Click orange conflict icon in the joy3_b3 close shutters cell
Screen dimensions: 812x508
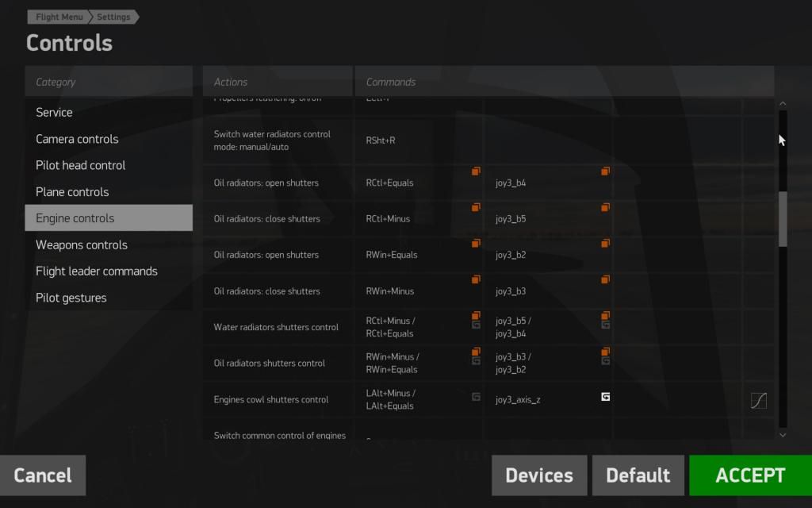(x=605, y=279)
